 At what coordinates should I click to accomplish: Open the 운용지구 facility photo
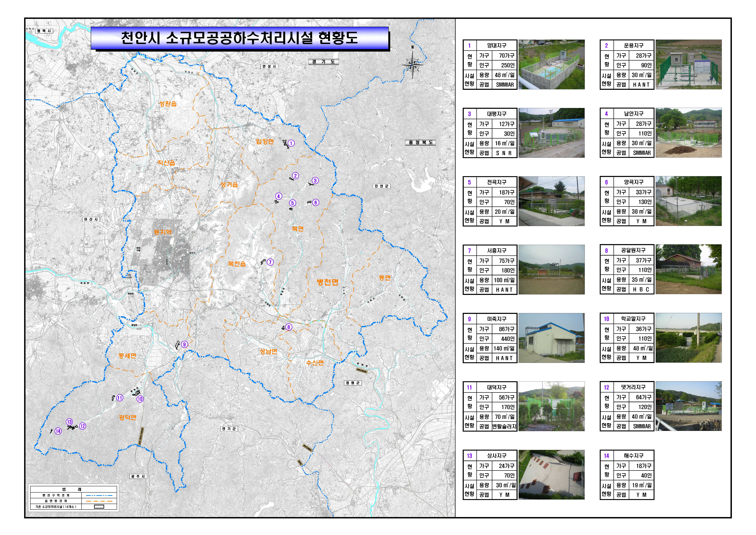tap(688, 65)
